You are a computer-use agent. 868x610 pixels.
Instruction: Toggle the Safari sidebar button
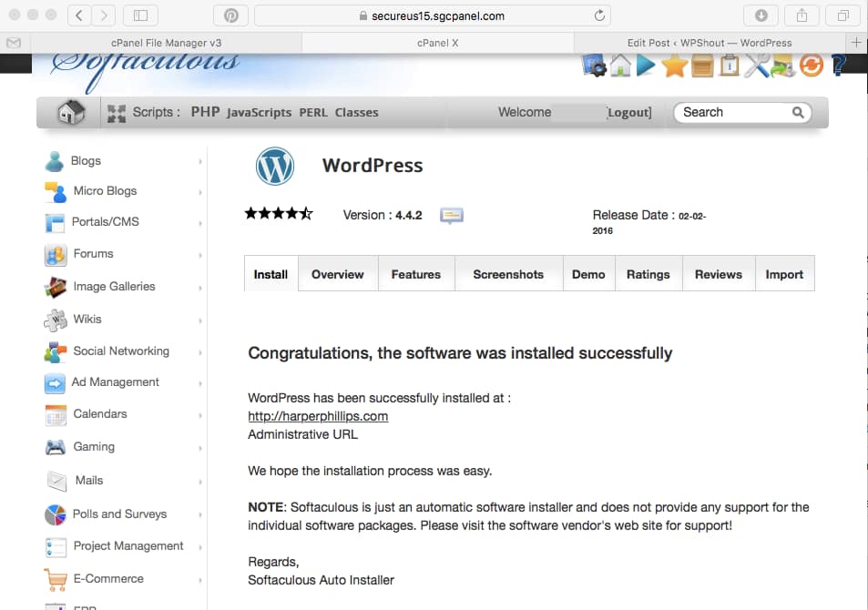tap(140, 15)
